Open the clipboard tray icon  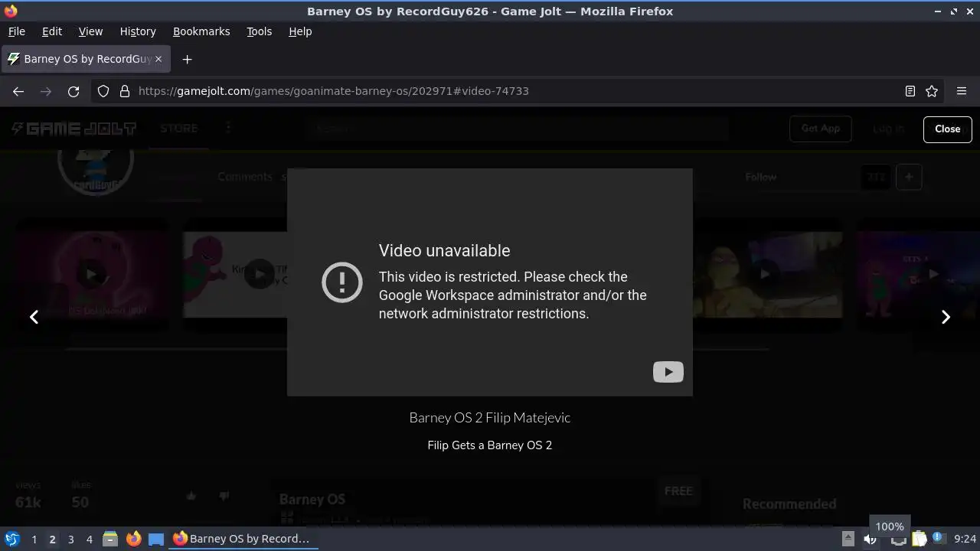tap(920, 539)
